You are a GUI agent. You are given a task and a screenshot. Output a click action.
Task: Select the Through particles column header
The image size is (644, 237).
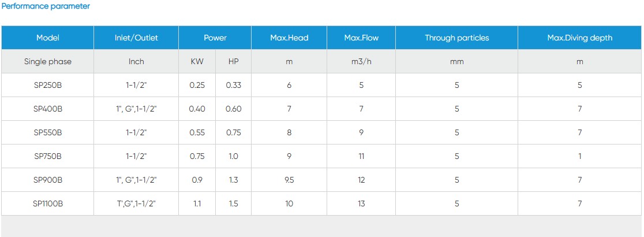tap(456, 38)
